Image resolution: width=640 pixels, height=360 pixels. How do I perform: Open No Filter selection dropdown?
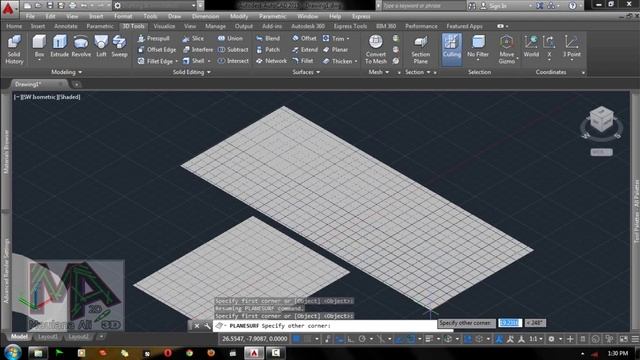pos(478,60)
